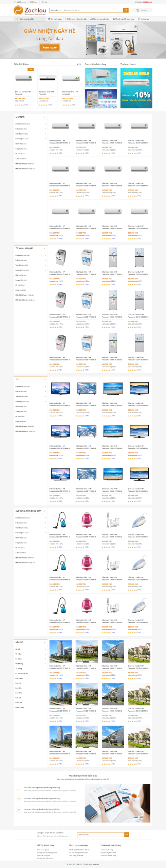Focus the Email của bạn input
Image resolution: width=166 pixels, height=868 pixels.
(100, 834)
